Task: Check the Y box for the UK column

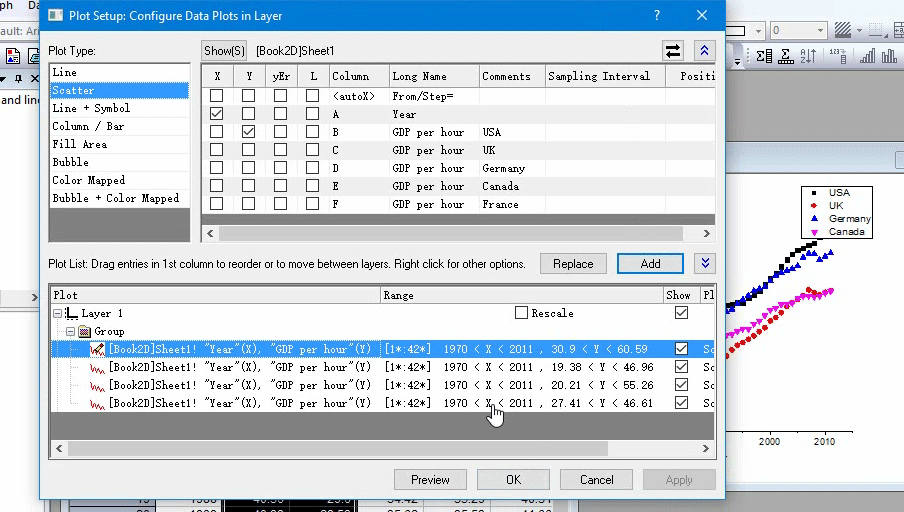Action: [249, 150]
